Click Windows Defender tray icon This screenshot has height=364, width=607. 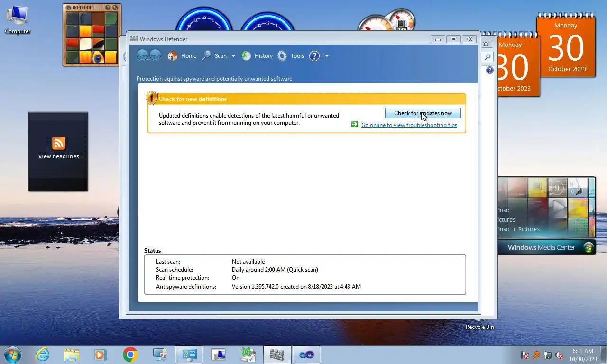pyautogui.click(x=536, y=355)
